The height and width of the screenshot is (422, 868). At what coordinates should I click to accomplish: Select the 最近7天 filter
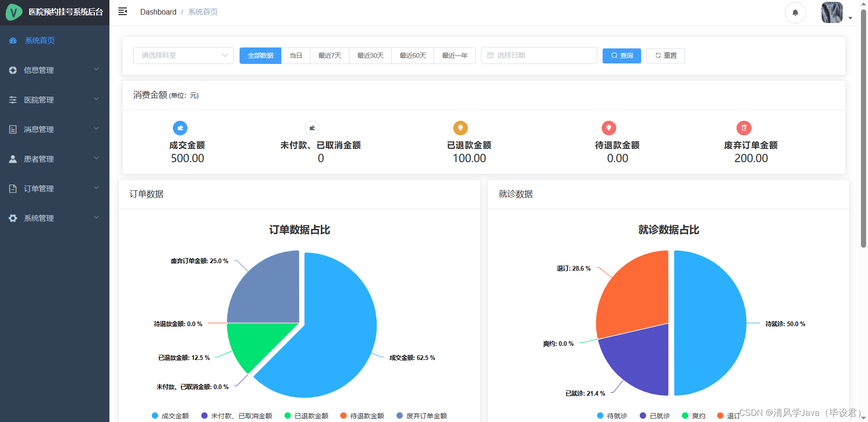tap(330, 55)
